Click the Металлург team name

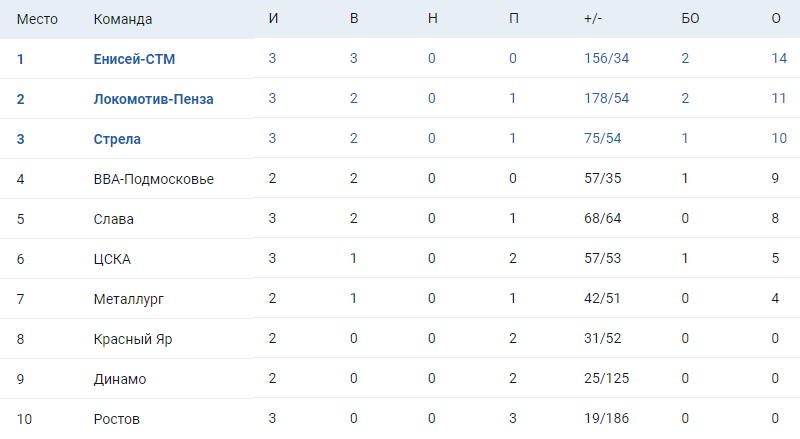128,299
